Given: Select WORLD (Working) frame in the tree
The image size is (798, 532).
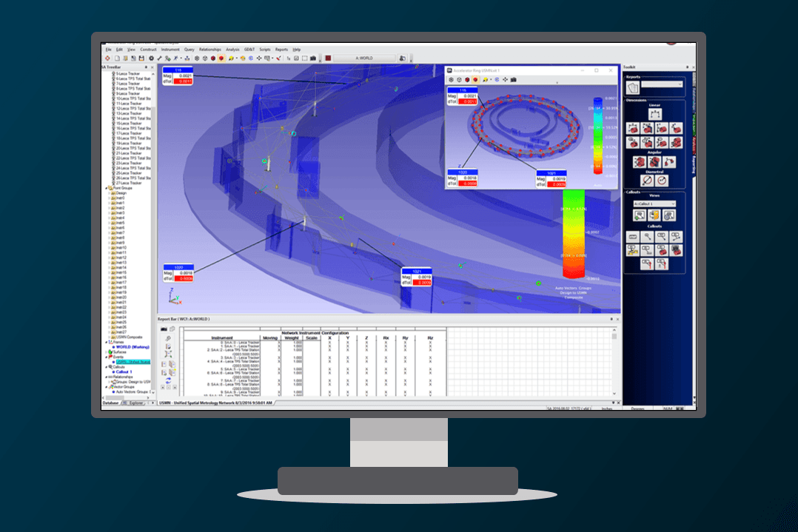Looking at the screenshot, I should click(x=133, y=347).
